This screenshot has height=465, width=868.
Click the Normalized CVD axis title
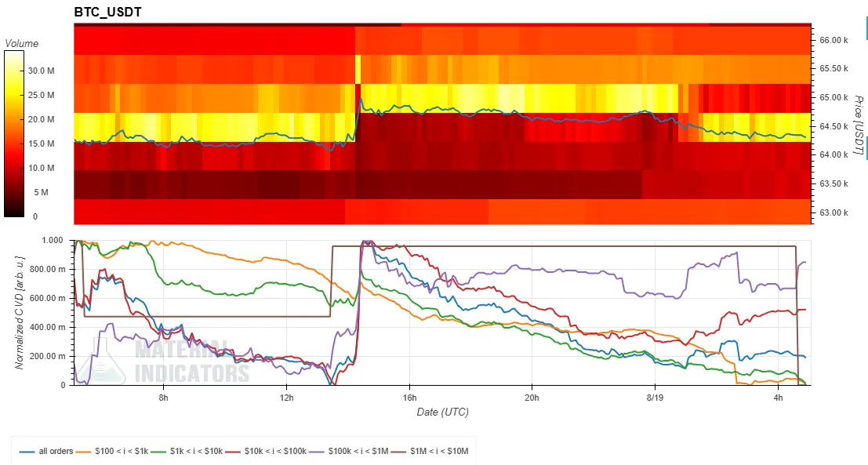20,313
